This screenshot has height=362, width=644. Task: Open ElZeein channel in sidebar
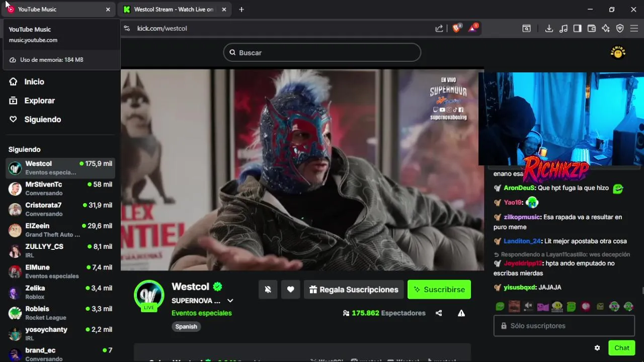click(x=60, y=230)
